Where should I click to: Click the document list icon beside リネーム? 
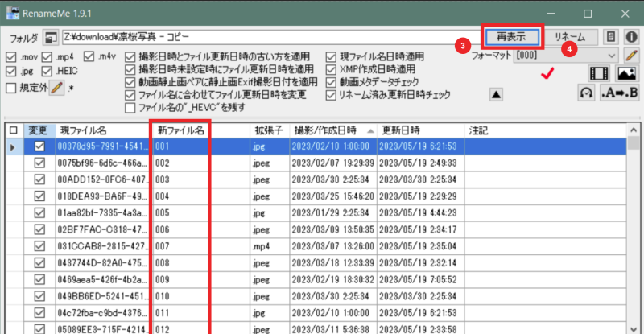(611, 37)
